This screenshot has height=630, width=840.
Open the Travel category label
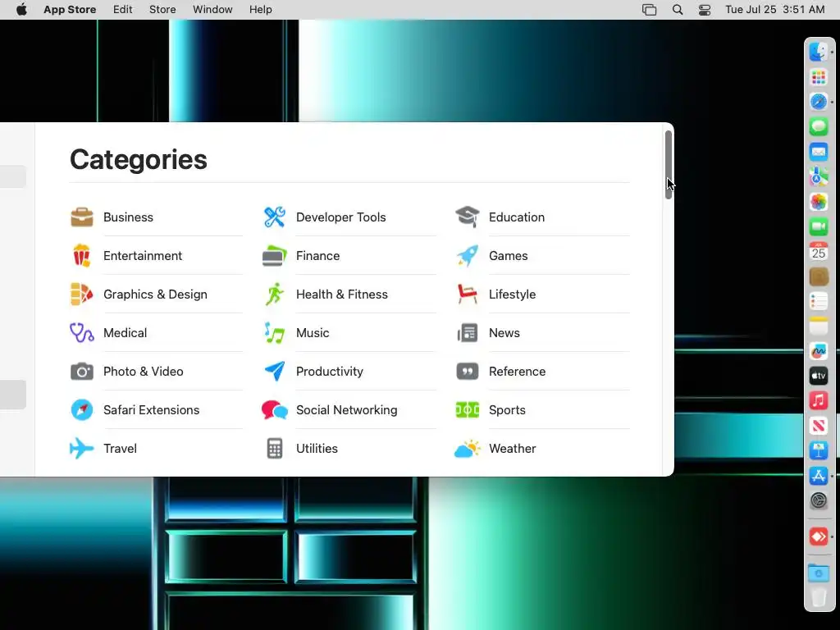(x=120, y=449)
